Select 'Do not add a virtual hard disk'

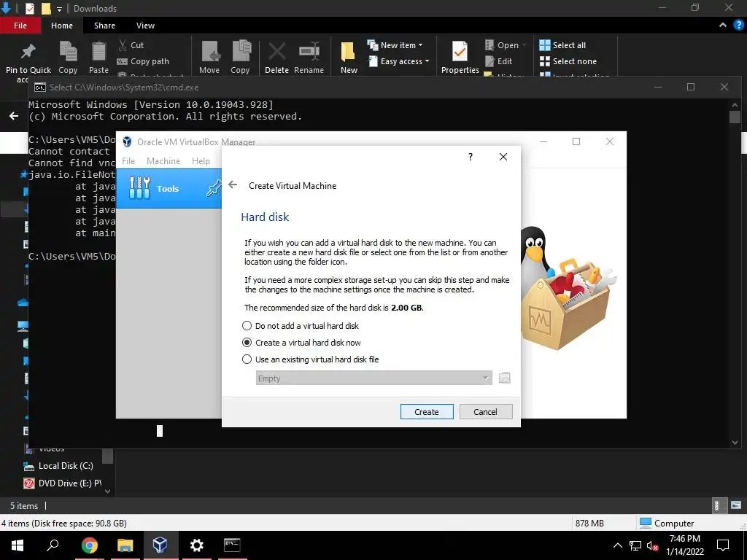tap(301, 326)
